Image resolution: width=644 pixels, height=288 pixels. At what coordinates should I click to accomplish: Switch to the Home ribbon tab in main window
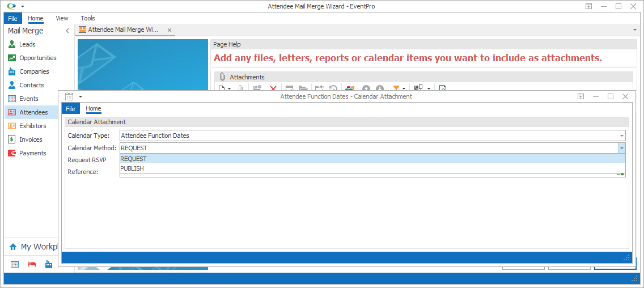coord(35,18)
